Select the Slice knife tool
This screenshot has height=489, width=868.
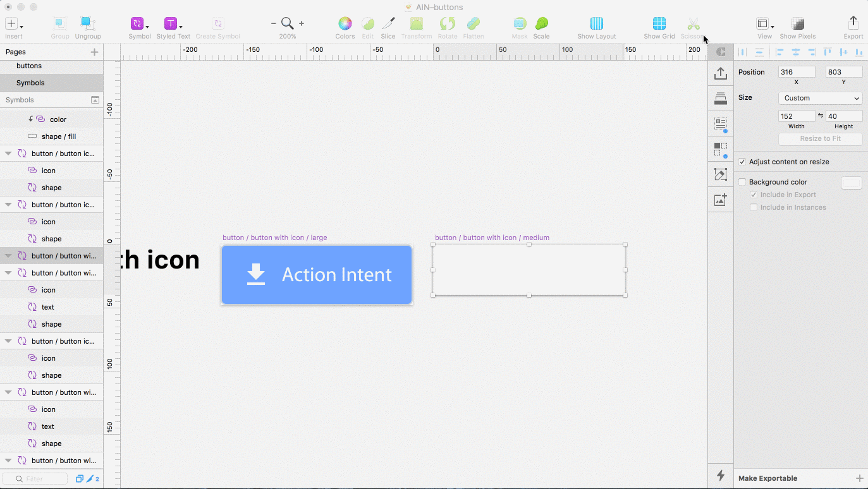pos(388,24)
